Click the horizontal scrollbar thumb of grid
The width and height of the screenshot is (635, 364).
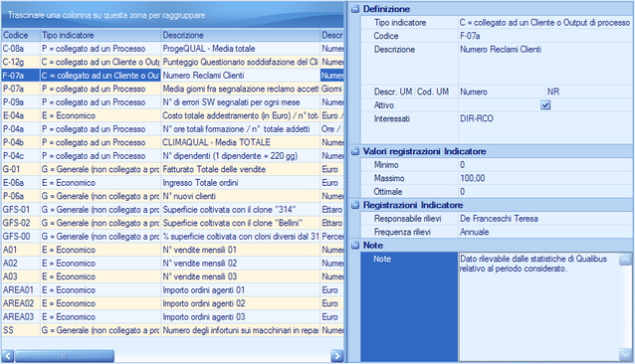coord(65,356)
